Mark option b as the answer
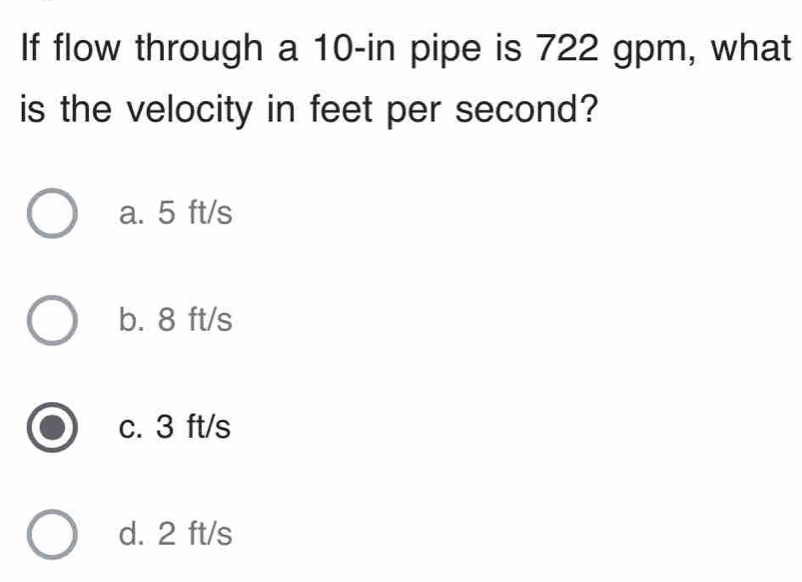 pos(52,321)
